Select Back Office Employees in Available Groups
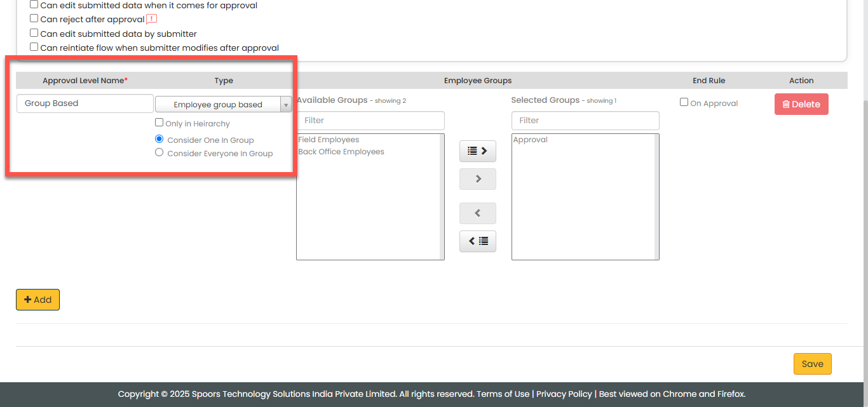This screenshot has height=407, width=868. coord(341,152)
